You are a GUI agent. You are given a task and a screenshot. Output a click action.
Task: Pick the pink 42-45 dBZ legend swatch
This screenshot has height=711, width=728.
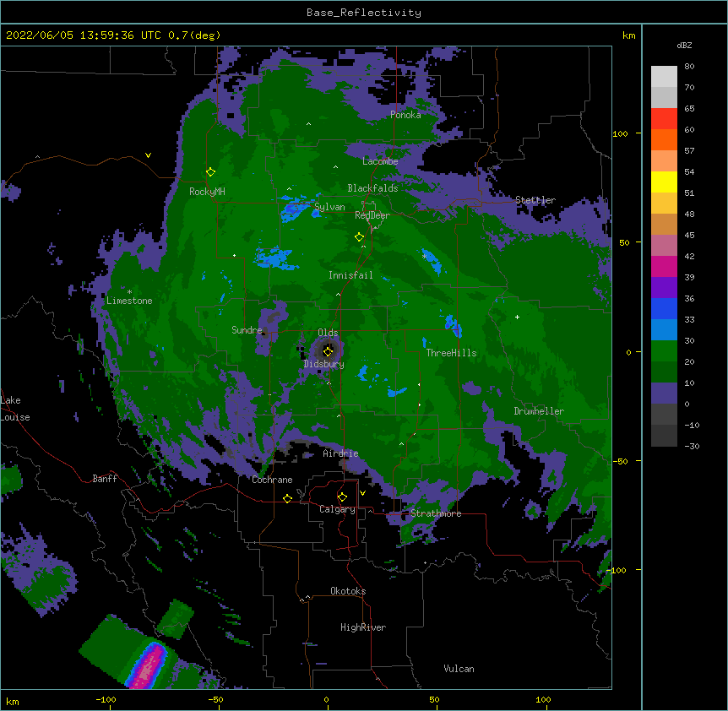[x=664, y=245]
